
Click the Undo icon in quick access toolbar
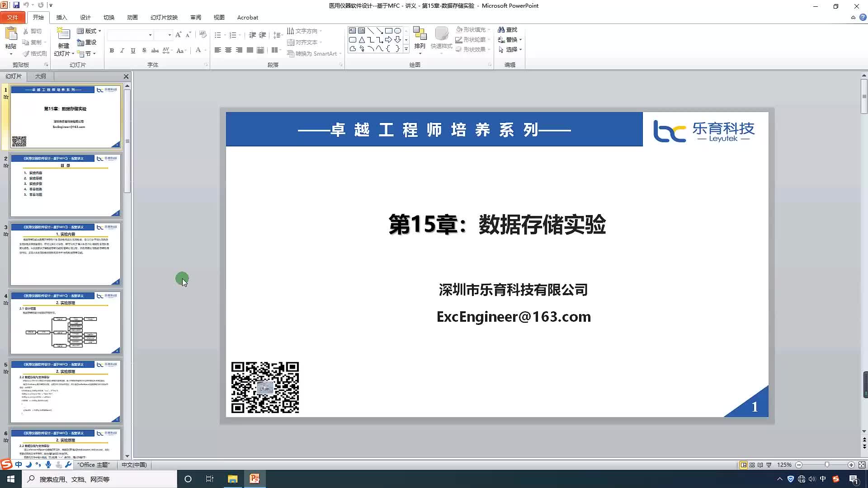point(26,5)
